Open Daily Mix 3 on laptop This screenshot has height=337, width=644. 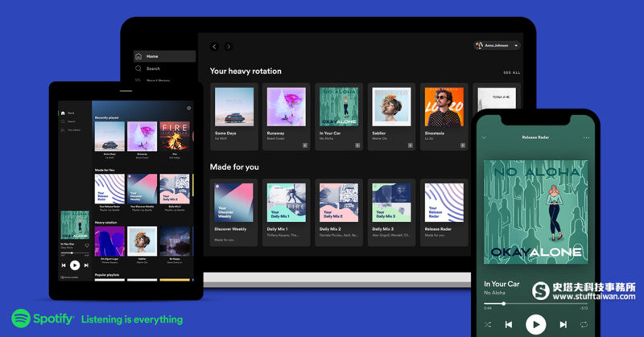pos(391,212)
